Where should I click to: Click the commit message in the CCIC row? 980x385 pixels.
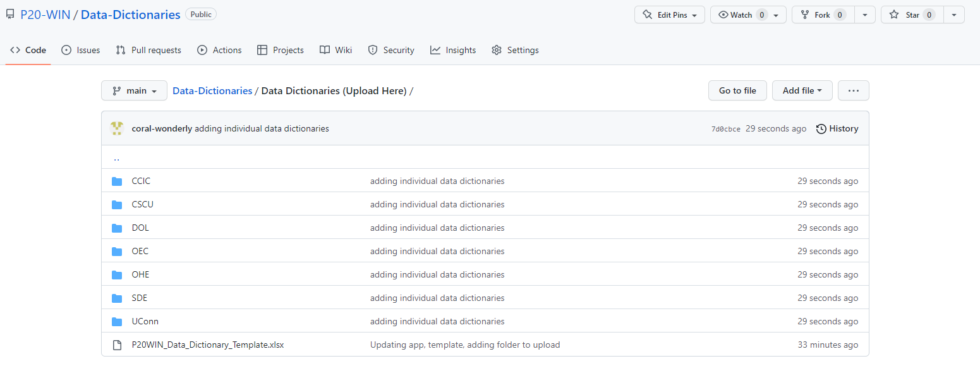click(x=437, y=181)
